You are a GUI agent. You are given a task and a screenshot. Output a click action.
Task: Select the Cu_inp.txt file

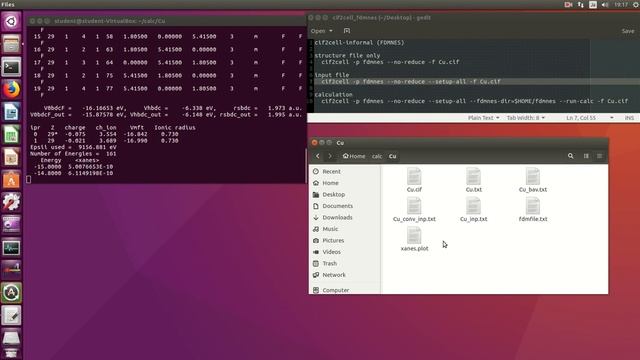coord(473,209)
